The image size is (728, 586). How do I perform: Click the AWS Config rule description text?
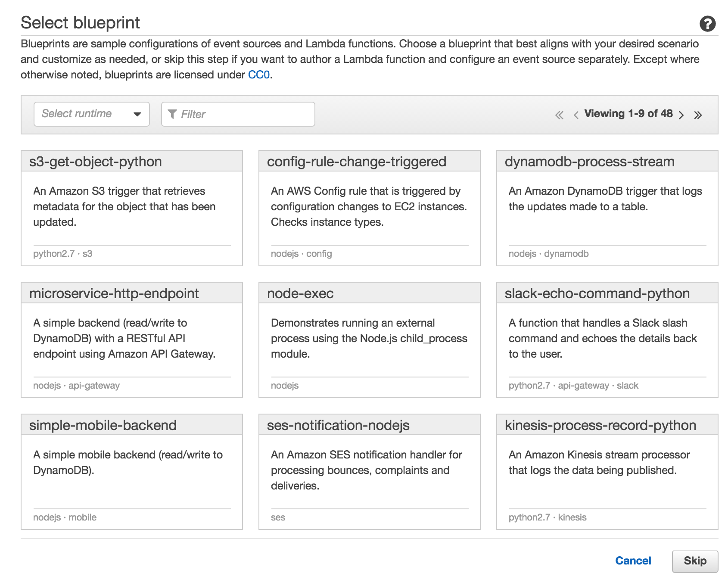pos(369,207)
